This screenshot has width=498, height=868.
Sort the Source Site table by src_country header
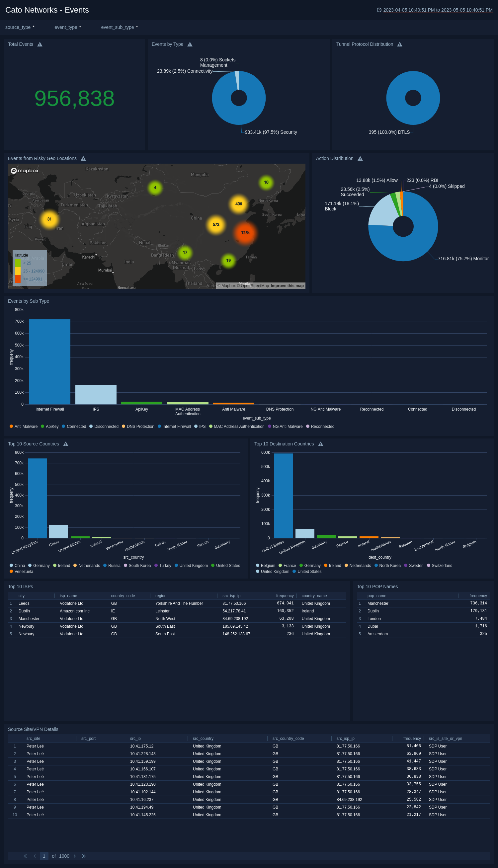(x=203, y=739)
